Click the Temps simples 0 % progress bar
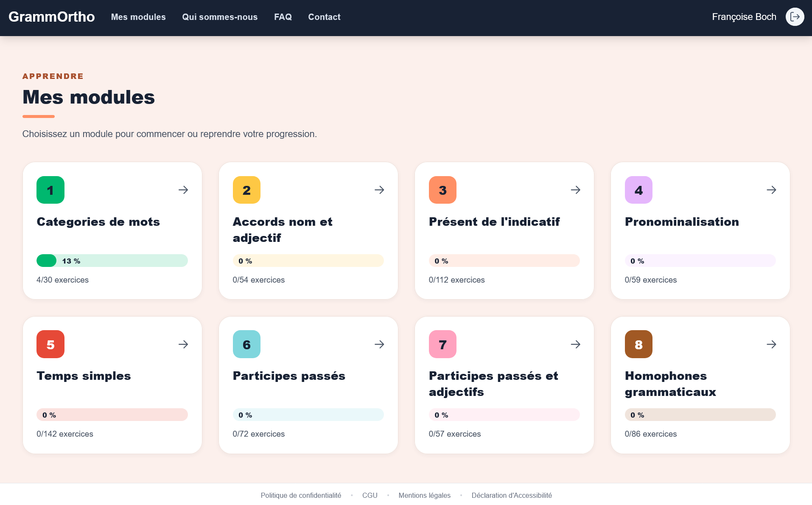812x505 pixels. (112, 415)
